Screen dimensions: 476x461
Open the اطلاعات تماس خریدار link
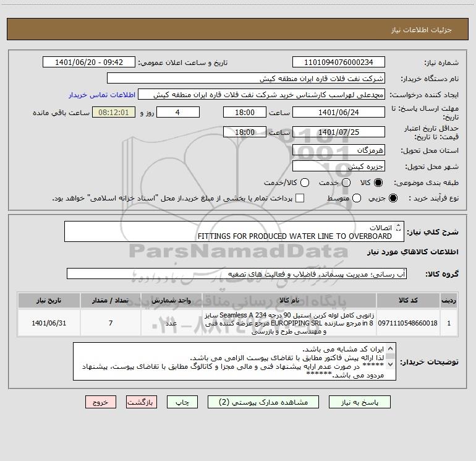pyautogui.click(x=102, y=95)
